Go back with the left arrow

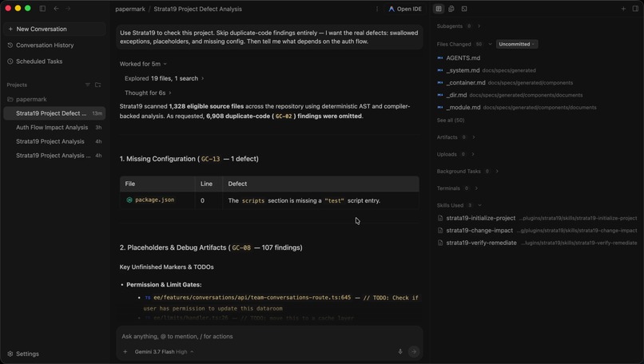[x=56, y=9]
